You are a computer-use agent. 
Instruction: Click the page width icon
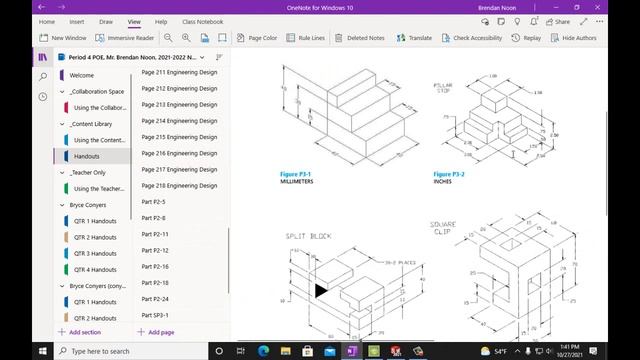tap(205, 38)
